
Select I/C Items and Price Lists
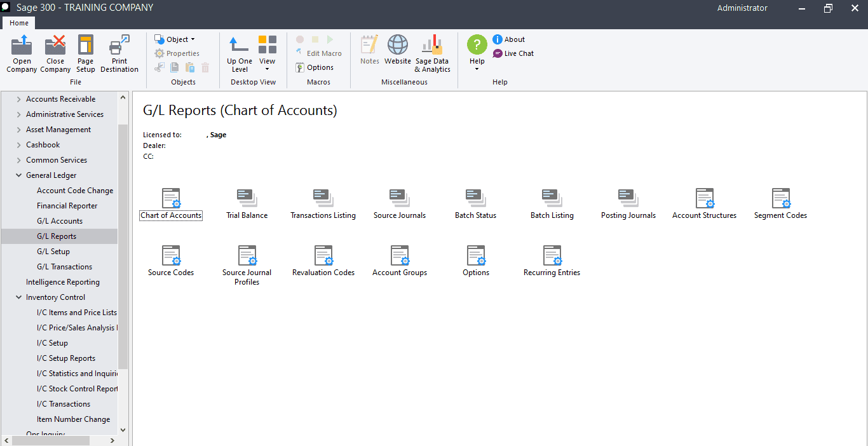click(x=77, y=313)
